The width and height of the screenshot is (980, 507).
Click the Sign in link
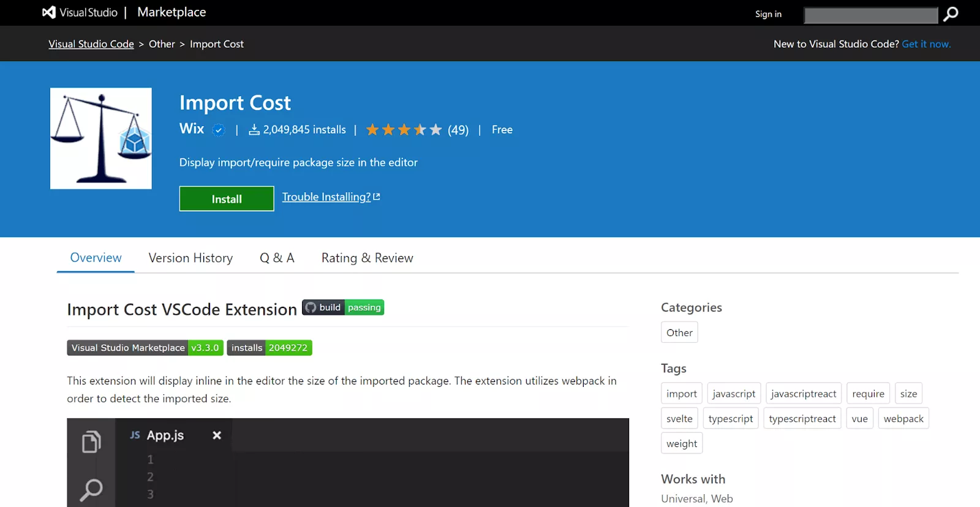click(768, 14)
